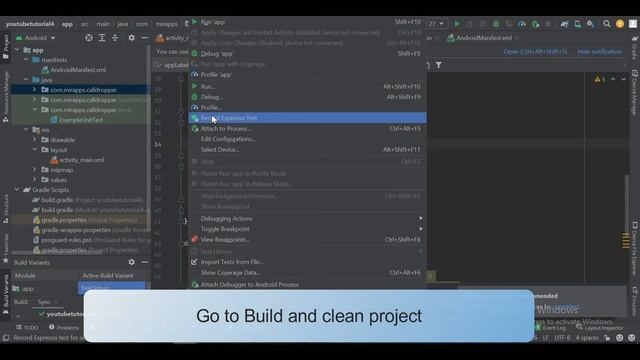Open the TODO tool window button
640x360 pixels.
point(27,328)
